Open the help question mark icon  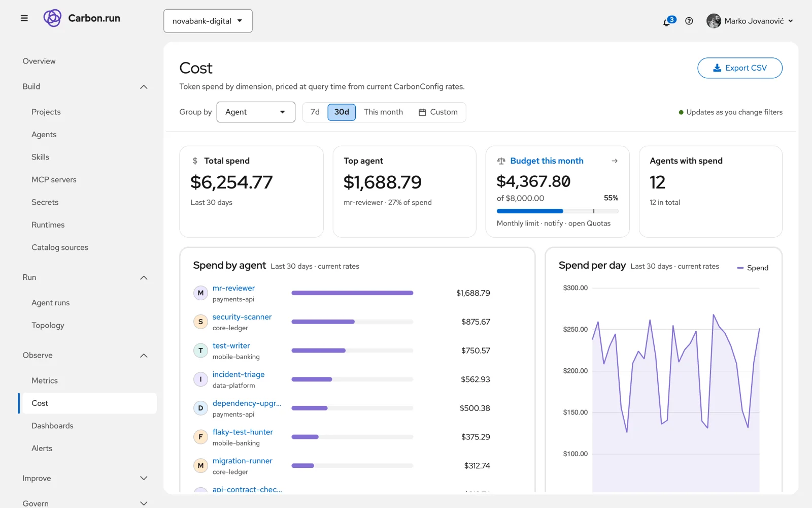pos(689,21)
